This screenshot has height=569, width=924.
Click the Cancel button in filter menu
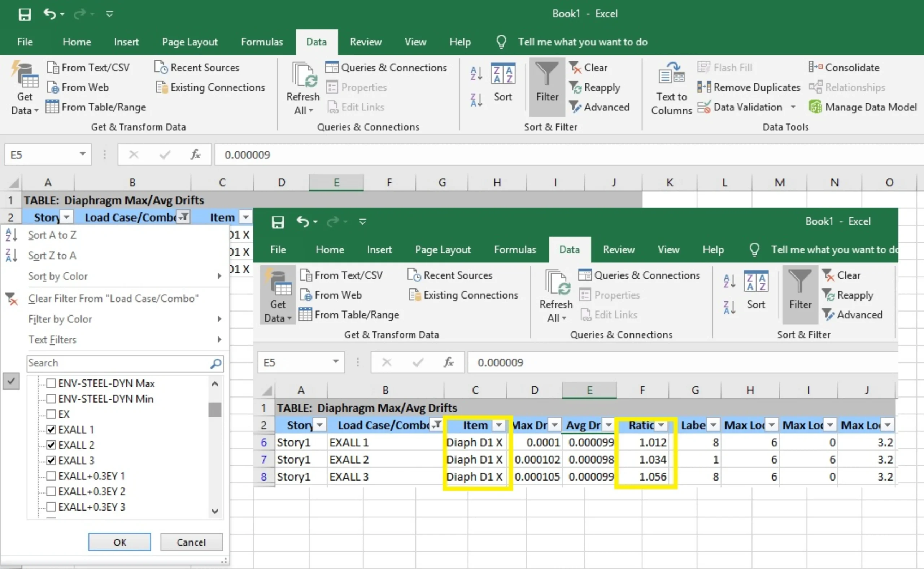(191, 542)
